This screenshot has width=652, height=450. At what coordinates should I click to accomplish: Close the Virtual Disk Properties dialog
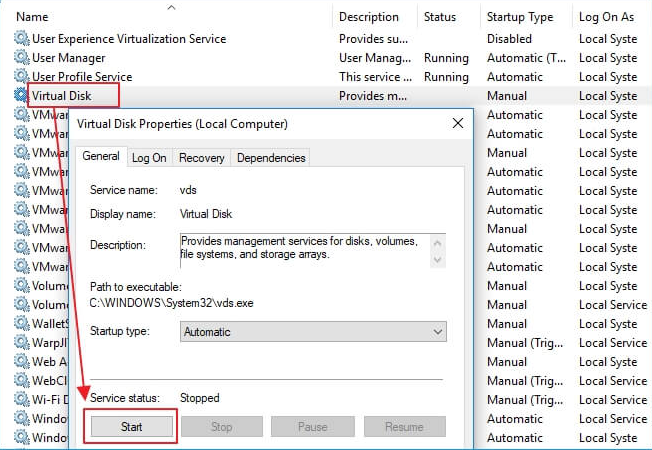458,123
